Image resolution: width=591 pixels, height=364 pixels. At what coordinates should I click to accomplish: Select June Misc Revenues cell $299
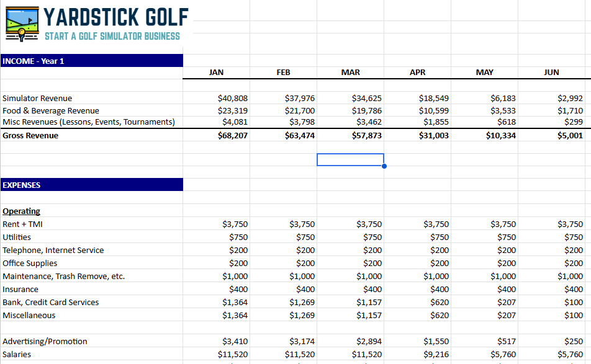572,122
